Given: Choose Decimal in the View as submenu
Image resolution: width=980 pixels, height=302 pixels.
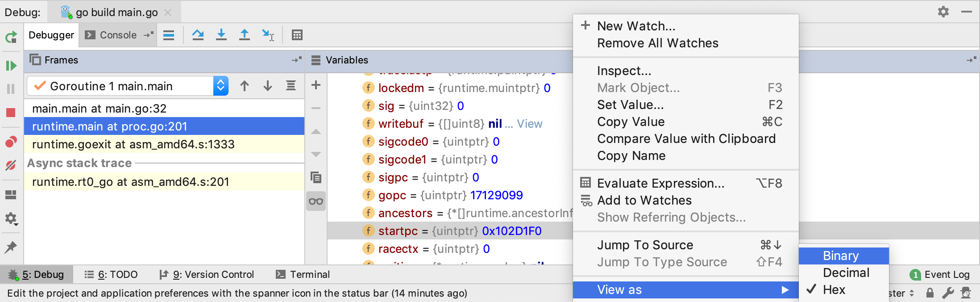Looking at the screenshot, I should (846, 273).
